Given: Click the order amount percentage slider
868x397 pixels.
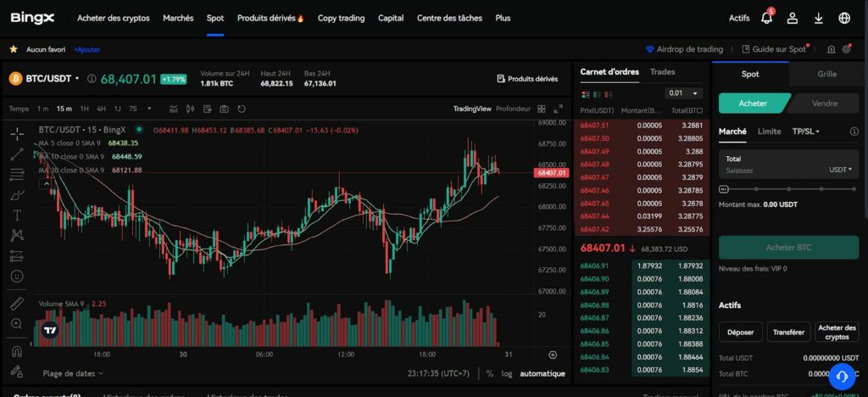Looking at the screenshot, I should click(x=788, y=188).
